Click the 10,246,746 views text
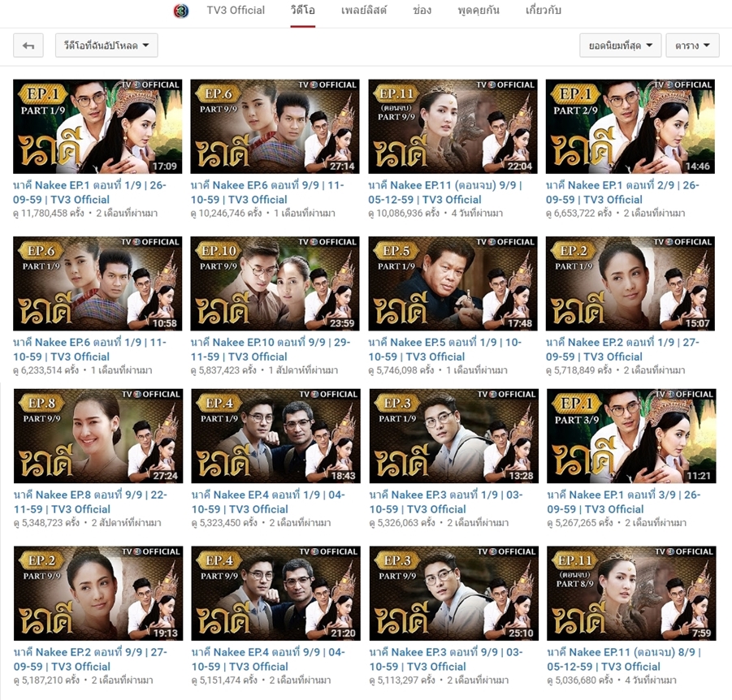 point(226,214)
